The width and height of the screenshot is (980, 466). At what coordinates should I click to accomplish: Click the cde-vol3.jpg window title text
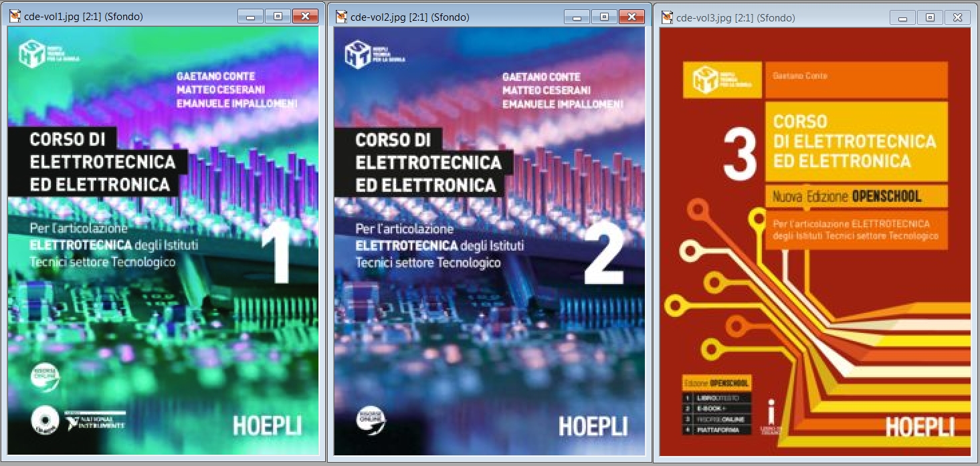(737, 18)
